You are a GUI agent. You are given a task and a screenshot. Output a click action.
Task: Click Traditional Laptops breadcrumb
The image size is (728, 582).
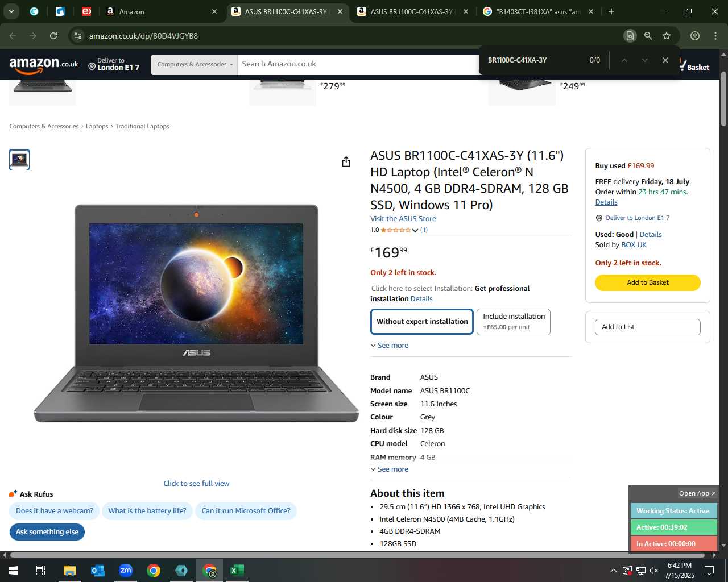click(142, 126)
